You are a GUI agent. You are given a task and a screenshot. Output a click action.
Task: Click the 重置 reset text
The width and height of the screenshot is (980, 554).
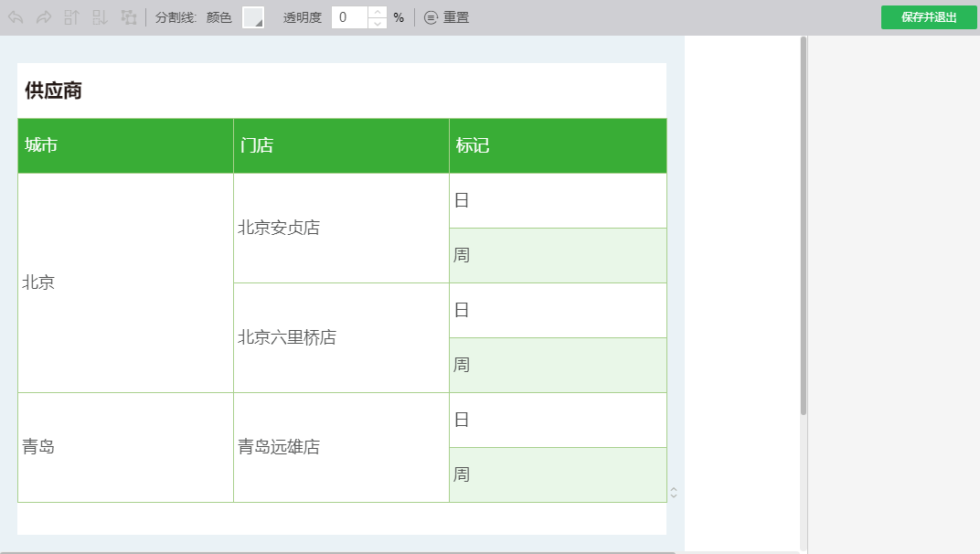coord(456,17)
